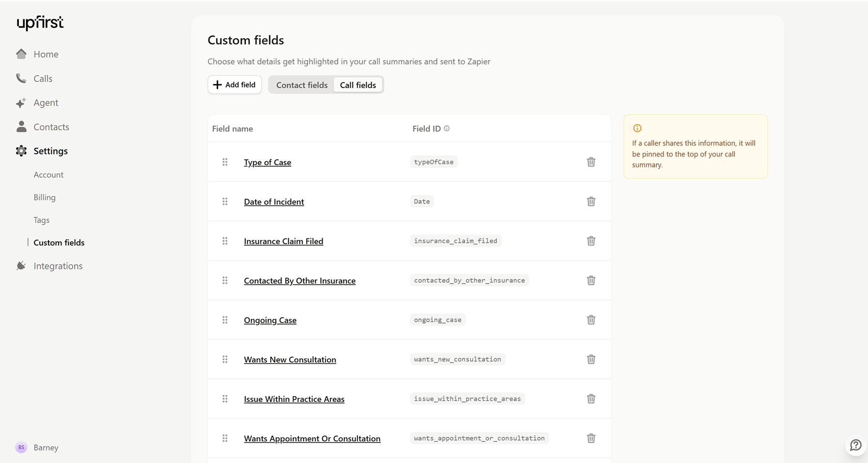Click the Custom fields page heading

[246, 40]
